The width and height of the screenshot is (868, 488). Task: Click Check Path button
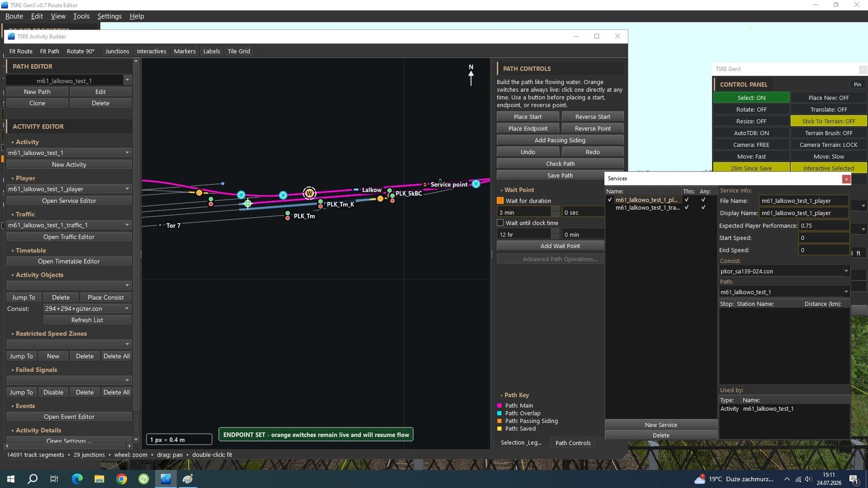[x=560, y=163]
